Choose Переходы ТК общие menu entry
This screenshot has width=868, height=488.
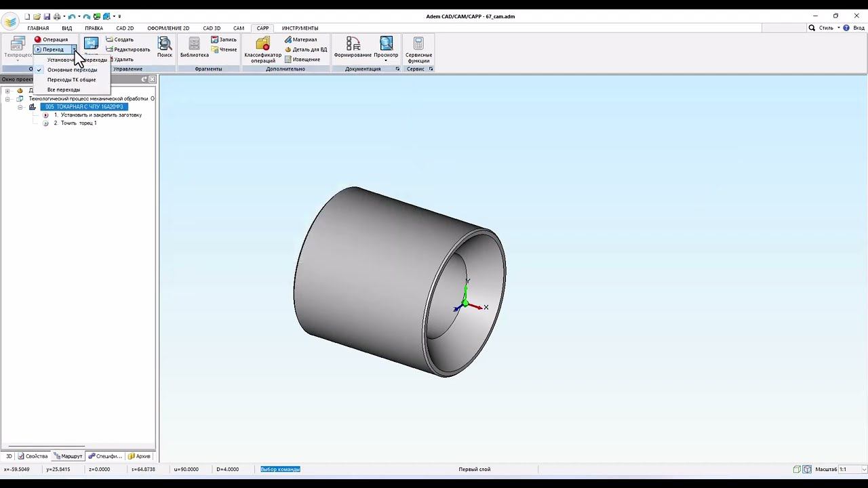pyautogui.click(x=71, y=80)
